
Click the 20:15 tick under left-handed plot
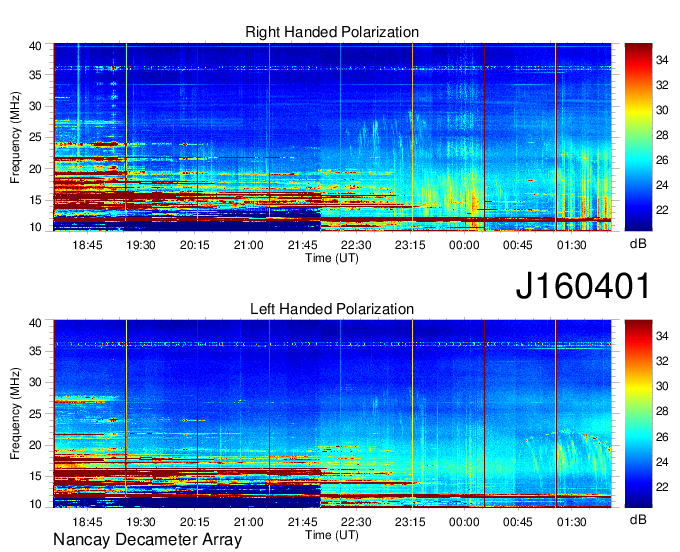pyautogui.click(x=195, y=522)
